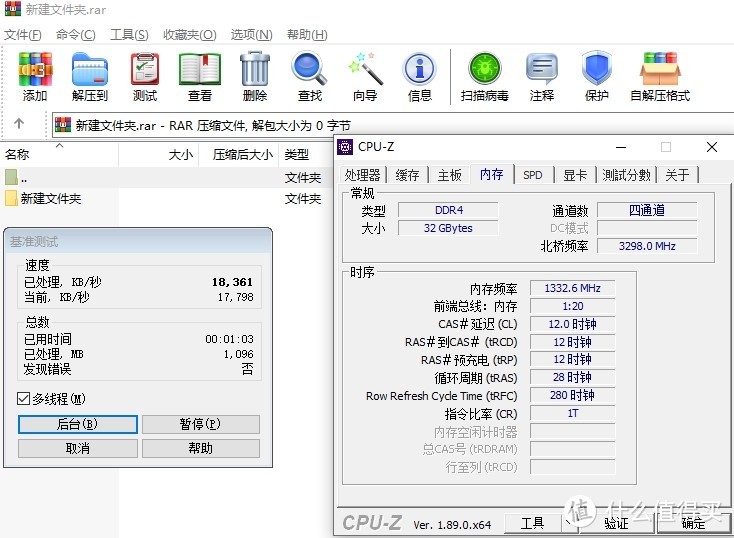Click the 1:20 FSB:DRAM ratio value

[x=572, y=306]
